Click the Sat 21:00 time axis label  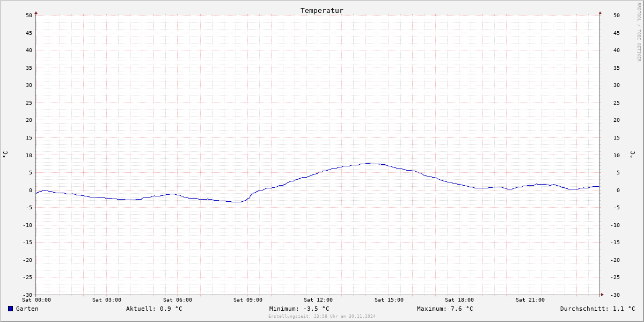(530, 300)
